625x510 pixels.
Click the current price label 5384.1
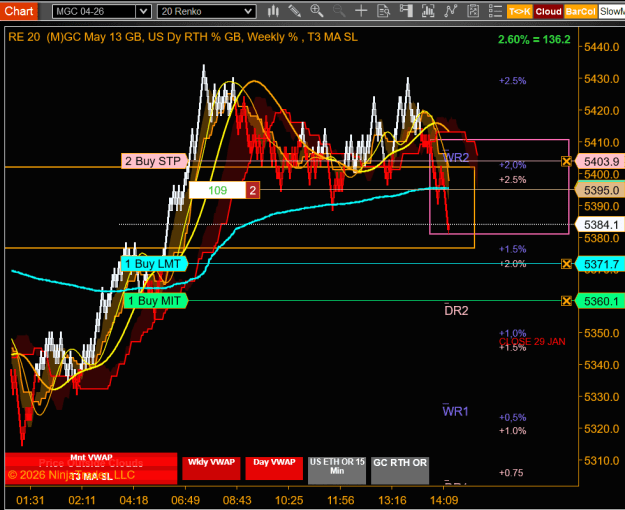coord(599,225)
